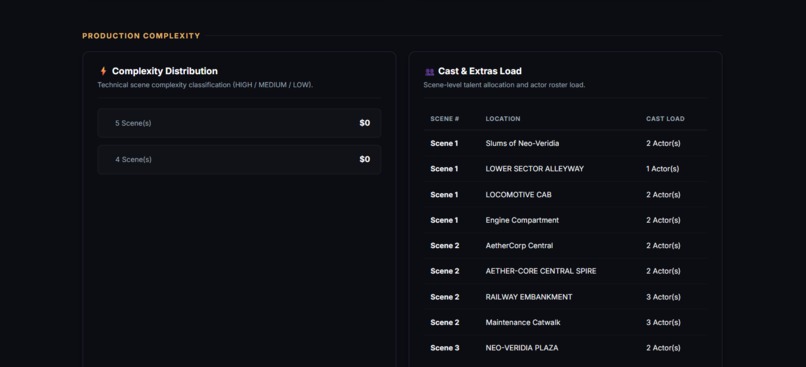The width and height of the screenshot is (806, 367).
Task: Click the Complexity Distribution card title
Action: pos(164,71)
